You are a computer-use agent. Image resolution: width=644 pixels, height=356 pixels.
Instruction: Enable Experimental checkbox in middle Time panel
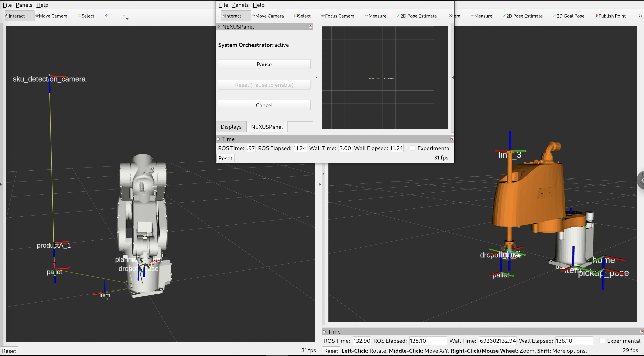(x=412, y=148)
